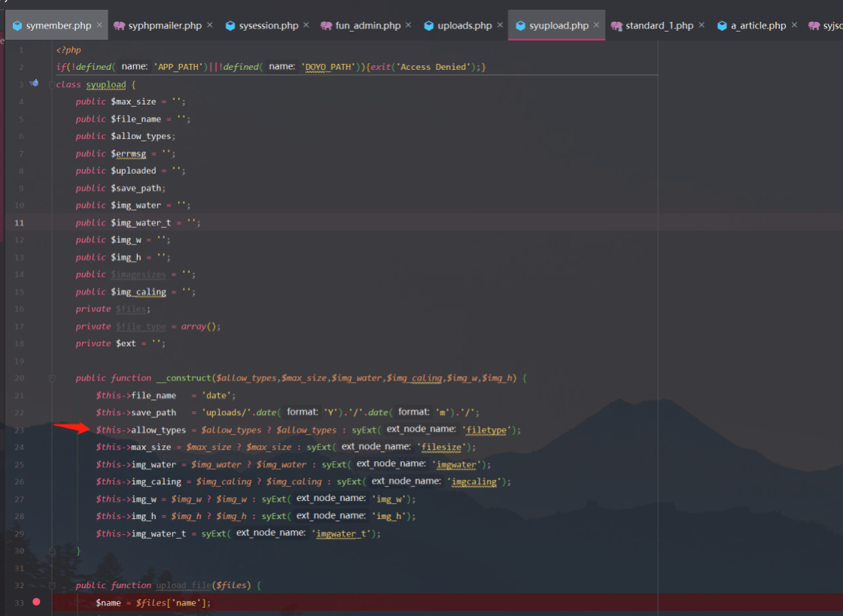This screenshot has height=616, width=843.
Task: Click the fold end marker on line 30
Action: pyautogui.click(x=52, y=551)
